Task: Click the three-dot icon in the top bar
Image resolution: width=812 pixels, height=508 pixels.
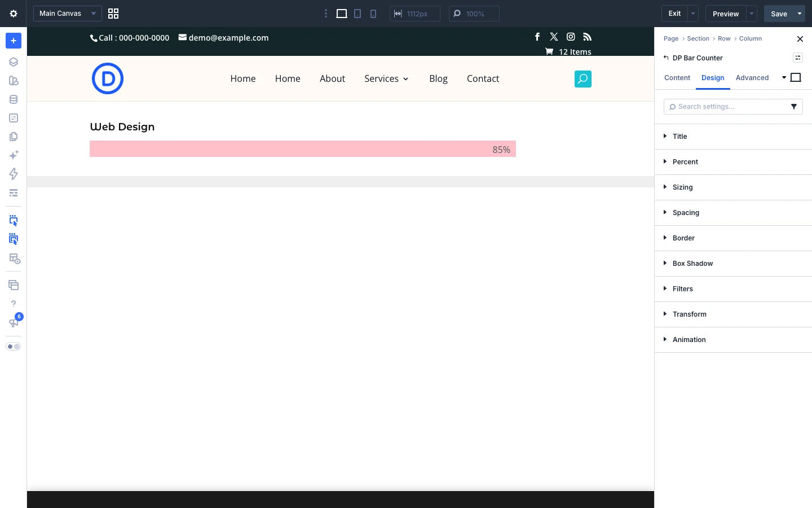Action: point(325,14)
